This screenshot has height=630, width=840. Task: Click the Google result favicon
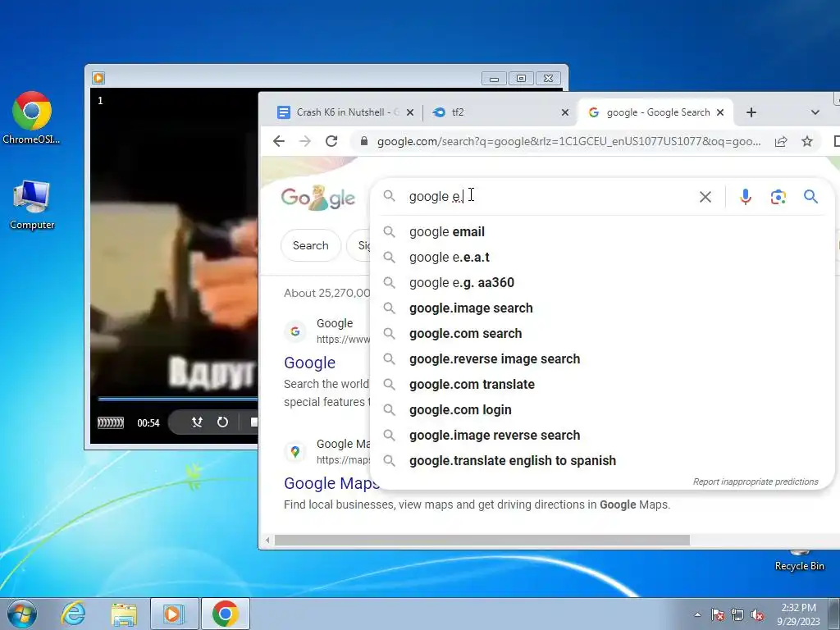tap(294, 331)
